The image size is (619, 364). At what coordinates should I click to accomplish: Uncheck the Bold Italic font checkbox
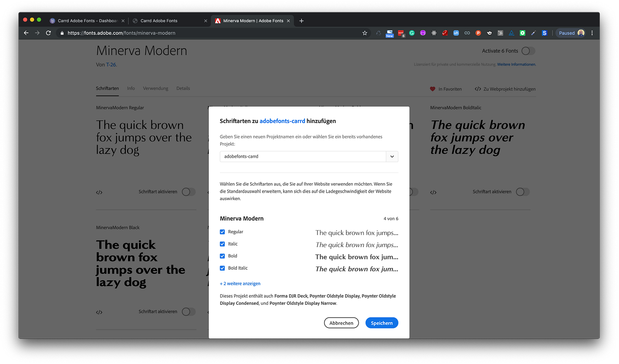[222, 268]
